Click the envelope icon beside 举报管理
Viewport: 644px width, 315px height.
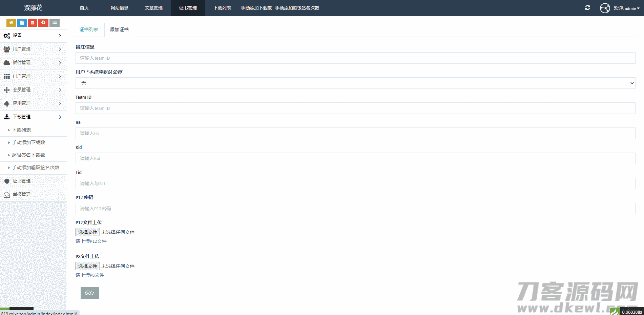pos(7,195)
